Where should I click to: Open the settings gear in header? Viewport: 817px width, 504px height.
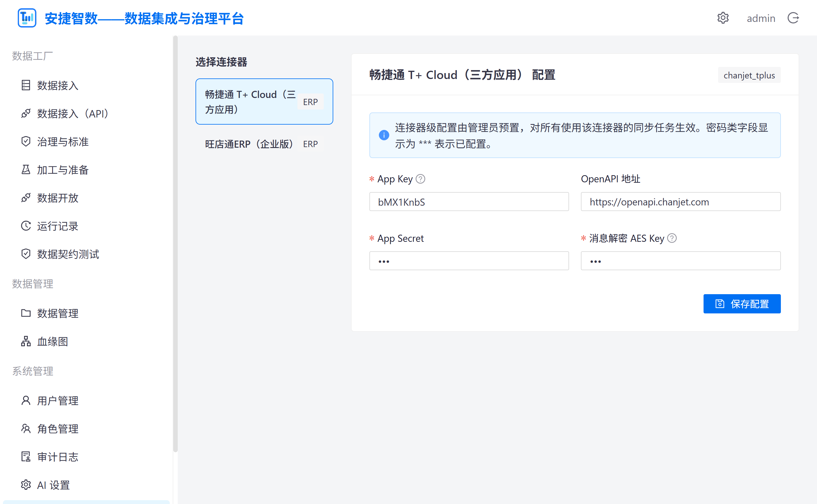pyautogui.click(x=723, y=18)
